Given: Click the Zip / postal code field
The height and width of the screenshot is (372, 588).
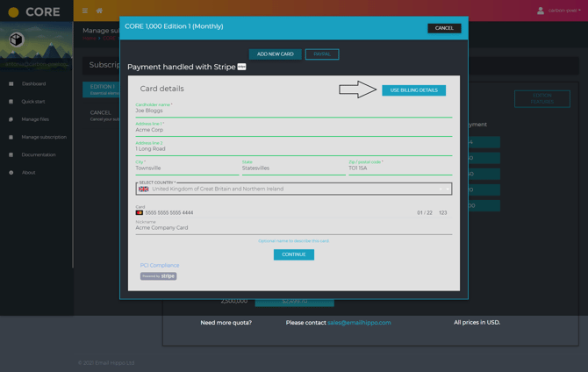Looking at the screenshot, I should [400, 168].
